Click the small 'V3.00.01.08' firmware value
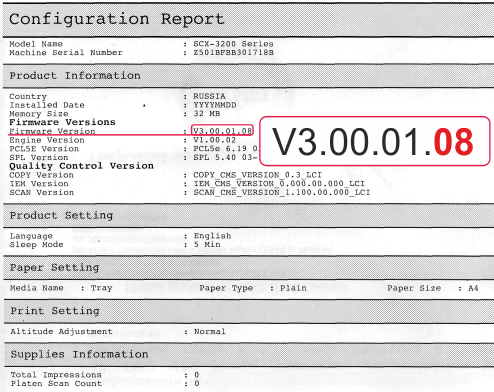Viewport: 494px width, 392px height. [223, 131]
